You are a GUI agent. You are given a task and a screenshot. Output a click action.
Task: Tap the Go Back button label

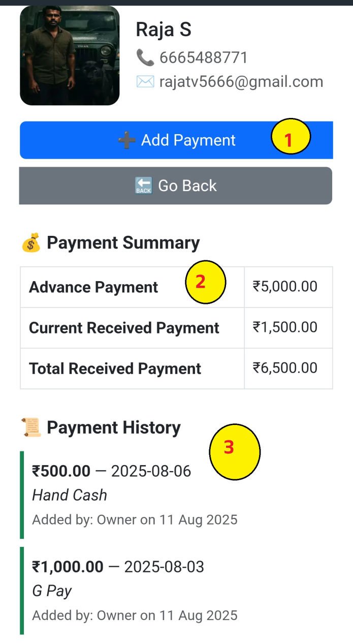click(187, 186)
